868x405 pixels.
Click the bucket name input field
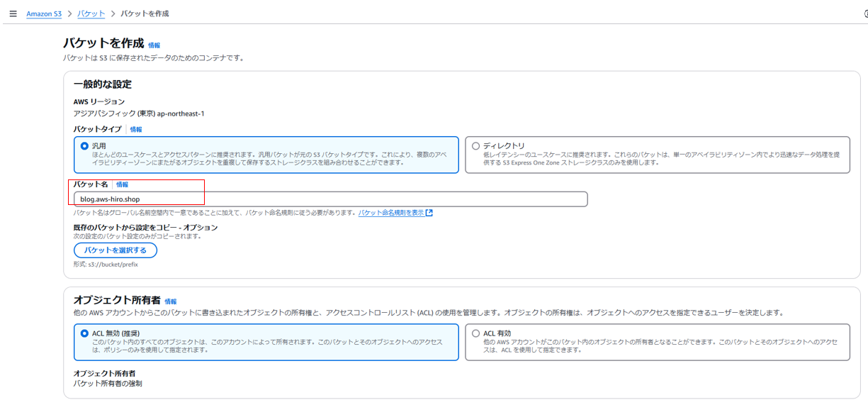(x=331, y=199)
